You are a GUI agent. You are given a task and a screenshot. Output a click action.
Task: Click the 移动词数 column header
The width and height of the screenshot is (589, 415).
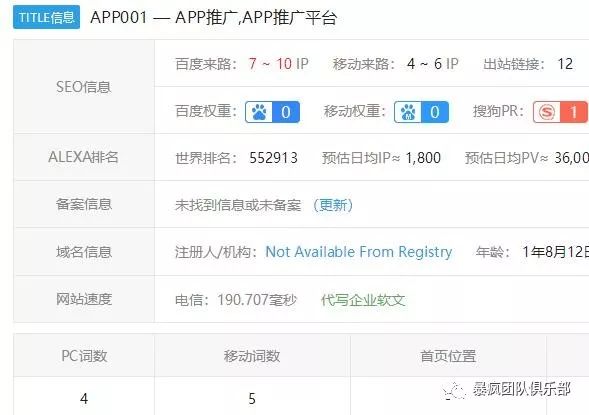pyautogui.click(x=252, y=356)
